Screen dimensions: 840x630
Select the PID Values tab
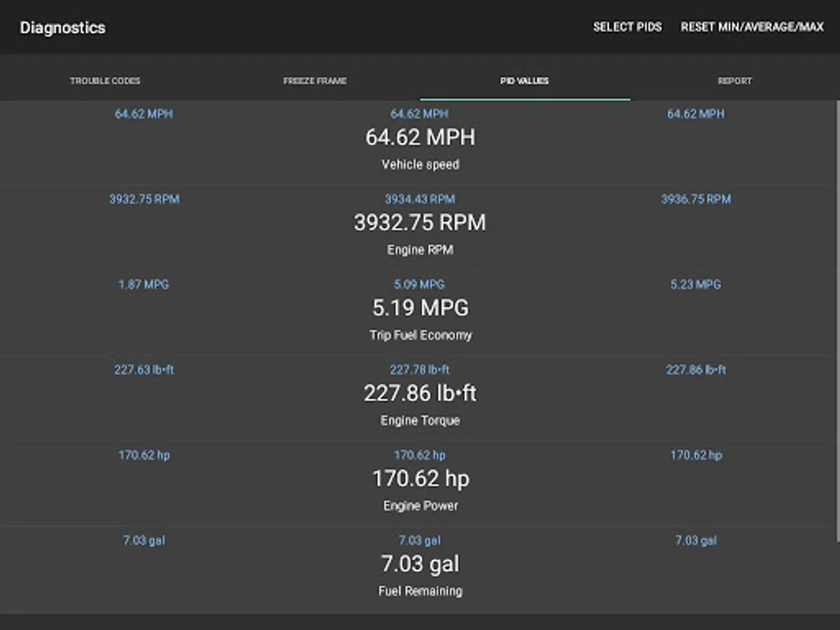(524, 81)
